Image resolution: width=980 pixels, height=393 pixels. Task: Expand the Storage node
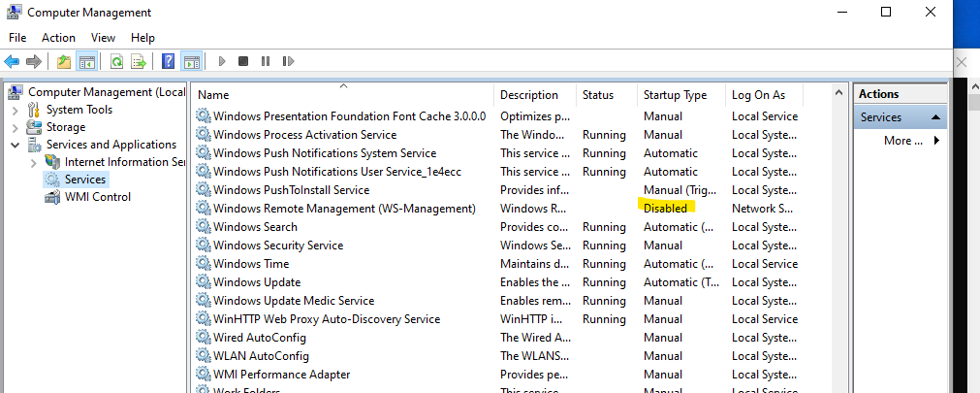pyautogui.click(x=16, y=128)
